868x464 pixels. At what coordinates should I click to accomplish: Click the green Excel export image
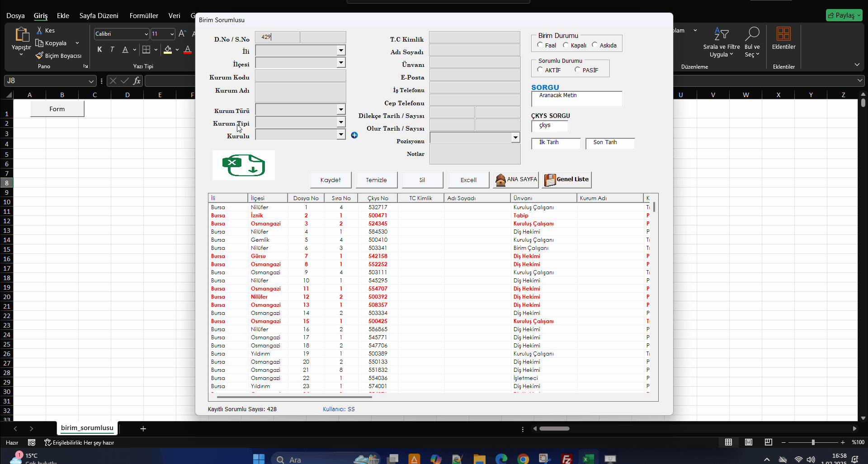click(x=244, y=165)
